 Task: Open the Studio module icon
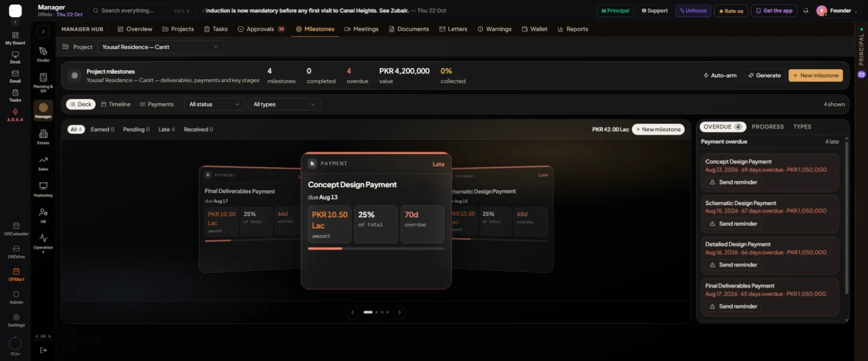(43, 54)
